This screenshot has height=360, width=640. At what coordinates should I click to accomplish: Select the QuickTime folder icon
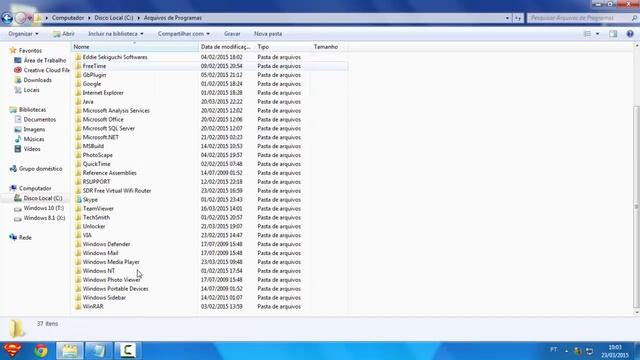tap(78, 164)
